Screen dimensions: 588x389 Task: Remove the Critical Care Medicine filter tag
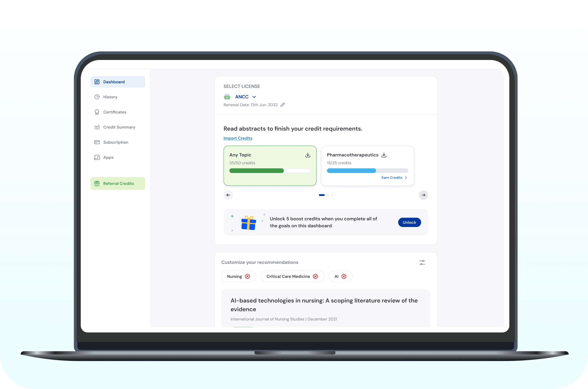(315, 276)
